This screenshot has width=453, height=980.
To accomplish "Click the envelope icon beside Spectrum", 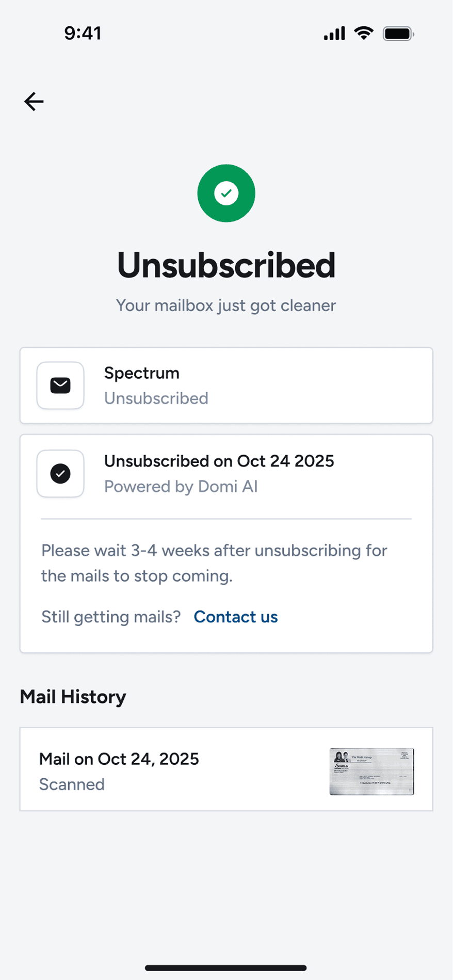I will tap(60, 385).
